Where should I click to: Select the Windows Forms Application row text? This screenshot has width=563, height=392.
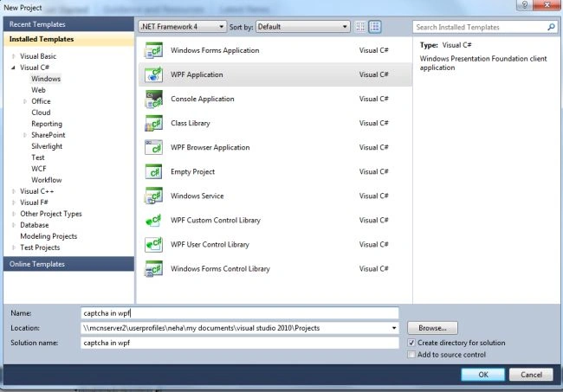click(215, 50)
